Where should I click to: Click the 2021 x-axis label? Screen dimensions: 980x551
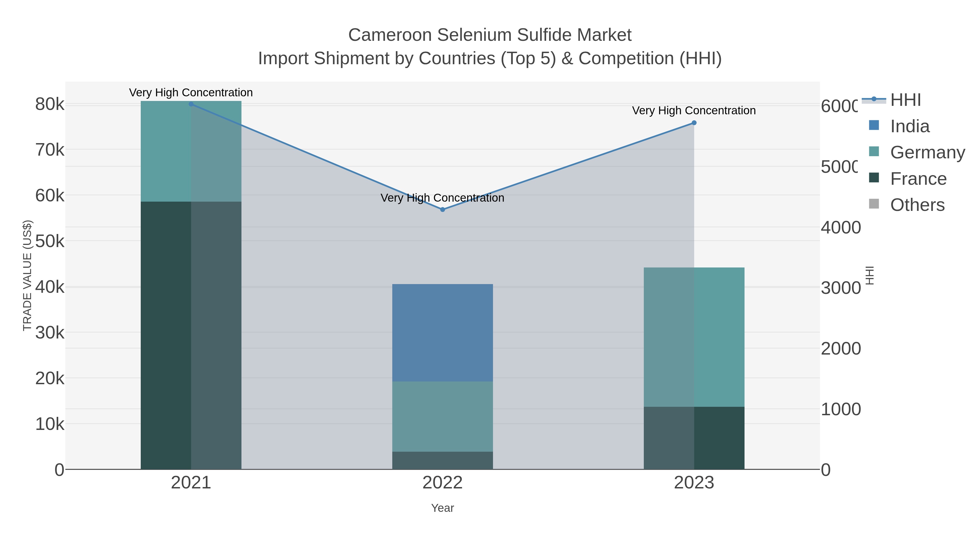tap(191, 483)
